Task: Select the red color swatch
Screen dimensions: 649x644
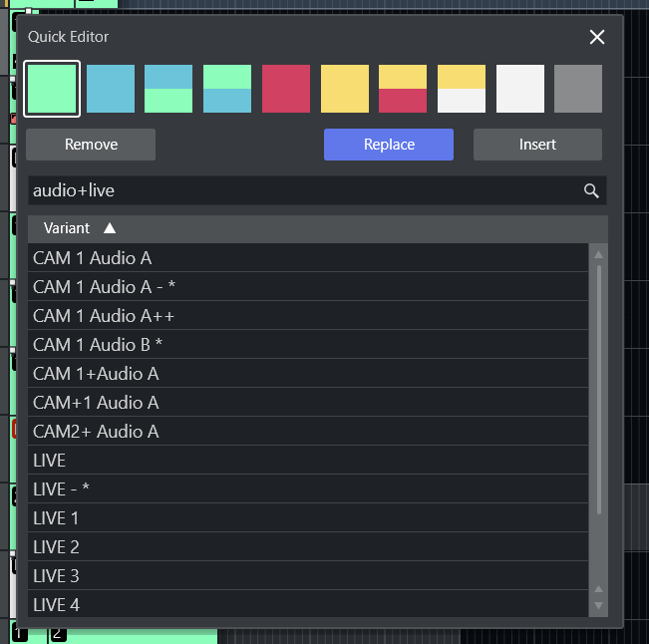Action: click(x=286, y=89)
